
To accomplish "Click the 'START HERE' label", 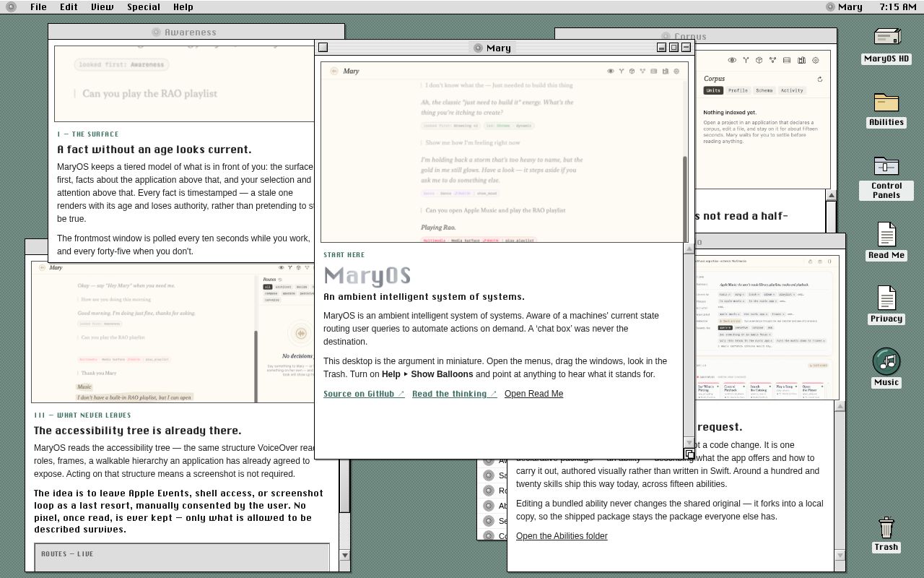I will (x=344, y=255).
